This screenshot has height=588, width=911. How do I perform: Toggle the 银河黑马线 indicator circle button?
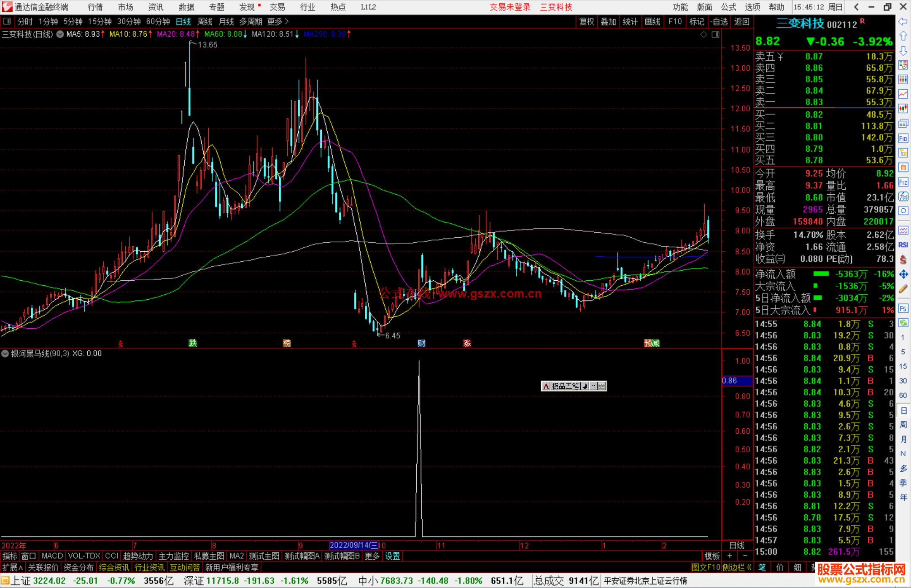coord(5,354)
